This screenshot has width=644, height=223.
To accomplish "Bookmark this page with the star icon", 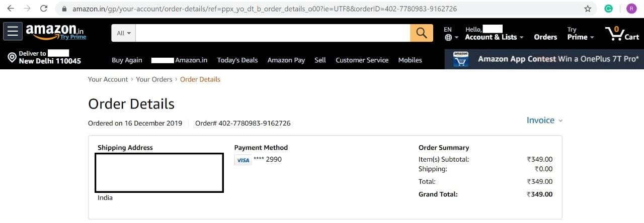I will coord(588,9).
